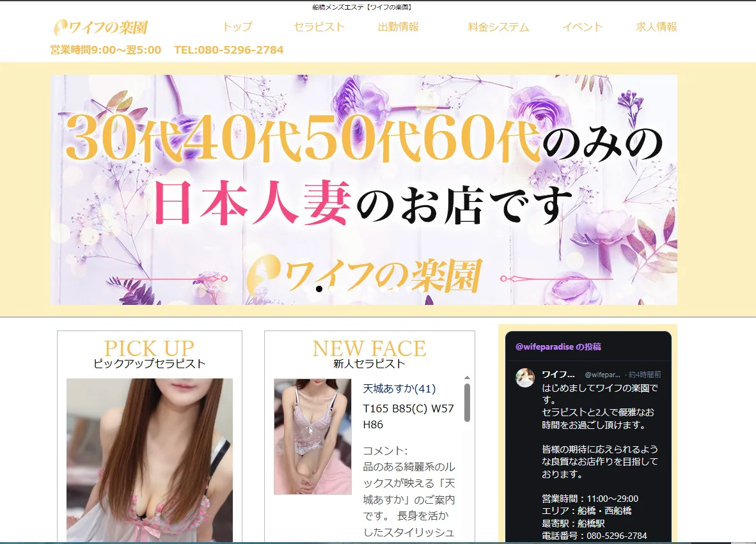Open the 天城あすか(41) profile link
The width and height of the screenshot is (756, 544).
(x=399, y=389)
